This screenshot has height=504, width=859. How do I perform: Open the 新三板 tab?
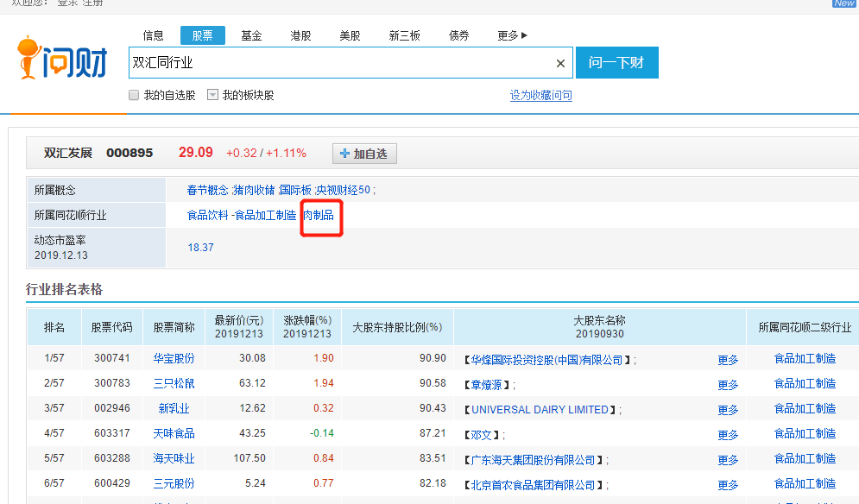[404, 35]
